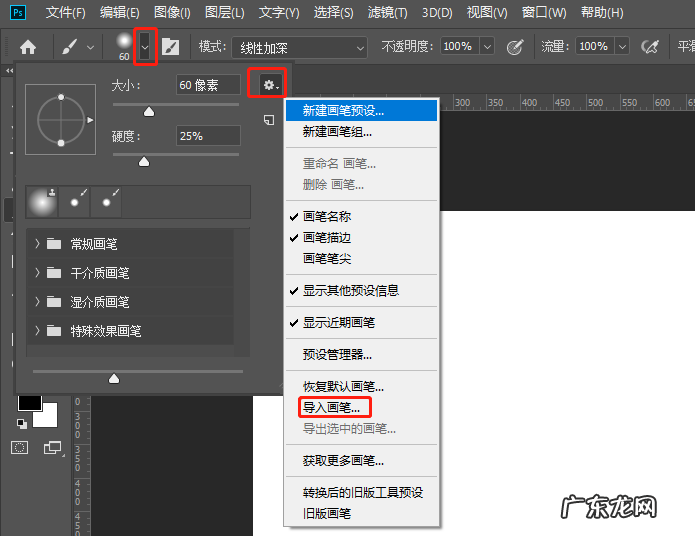The width and height of the screenshot is (695, 536).
Task: Choose 转换后的旧版工具预设 menu item
Action: click(361, 493)
